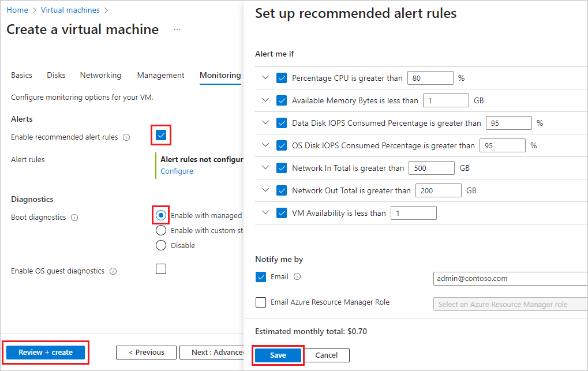Uncheck the Percentage CPU alert rule
This screenshot has width=588, height=371.
pos(282,77)
